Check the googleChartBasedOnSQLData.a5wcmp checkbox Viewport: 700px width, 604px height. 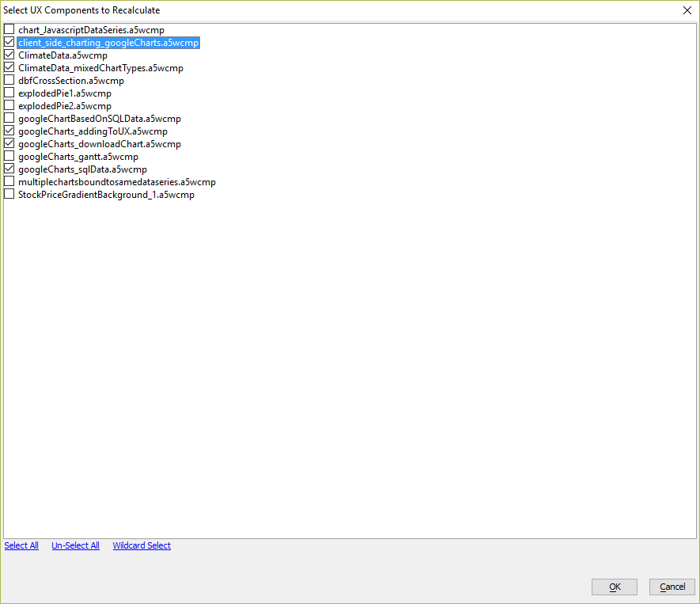[x=9, y=118]
